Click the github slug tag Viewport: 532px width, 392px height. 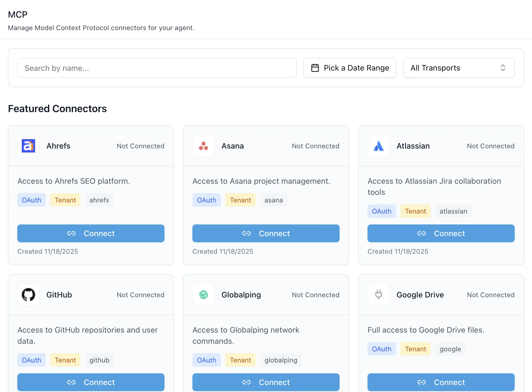click(100, 360)
